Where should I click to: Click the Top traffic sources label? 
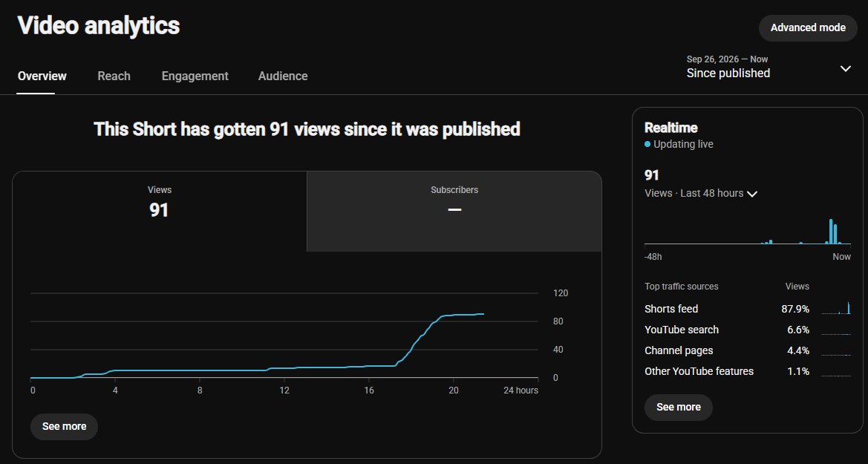click(682, 287)
